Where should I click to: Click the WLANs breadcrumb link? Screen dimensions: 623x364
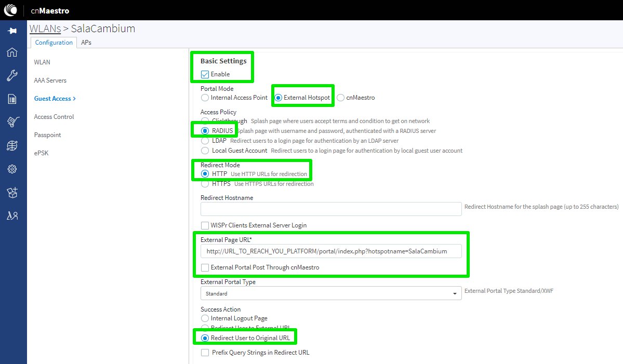pos(45,29)
